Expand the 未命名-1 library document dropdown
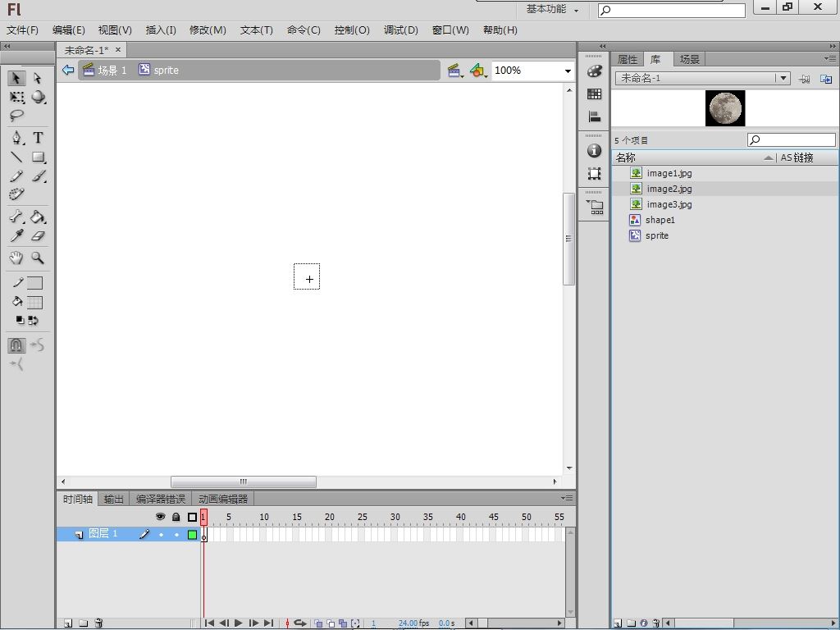840x630 pixels. pyautogui.click(x=783, y=78)
